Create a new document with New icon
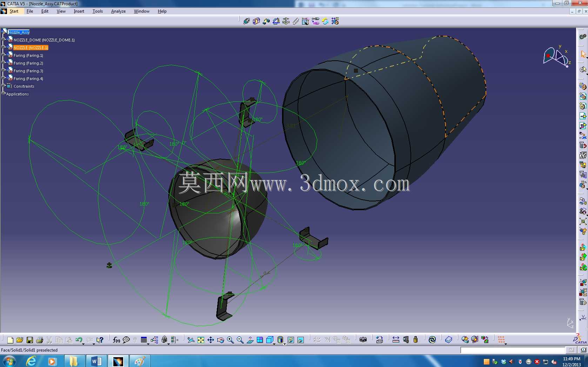 (10, 340)
